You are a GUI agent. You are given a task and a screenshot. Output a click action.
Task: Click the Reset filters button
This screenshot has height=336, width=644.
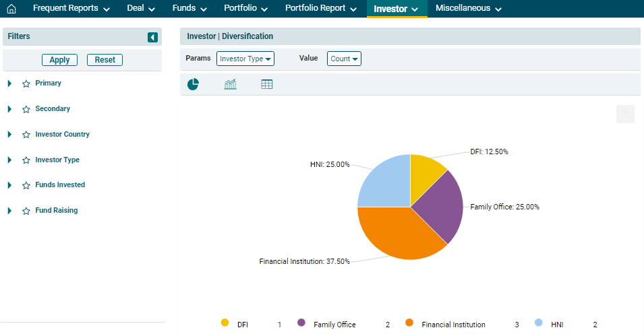105,60
